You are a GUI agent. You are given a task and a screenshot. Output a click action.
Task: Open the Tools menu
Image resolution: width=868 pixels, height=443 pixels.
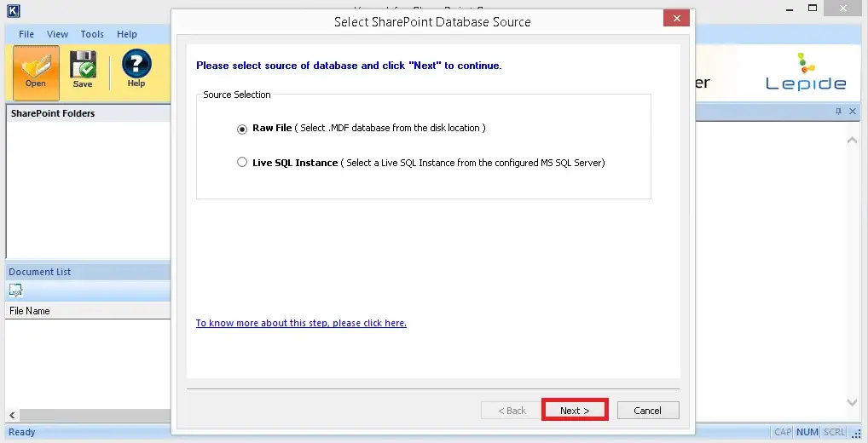[92, 34]
